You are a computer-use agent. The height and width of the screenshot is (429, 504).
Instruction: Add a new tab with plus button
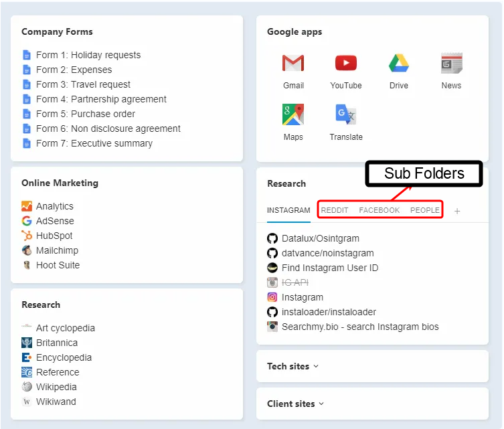457,211
